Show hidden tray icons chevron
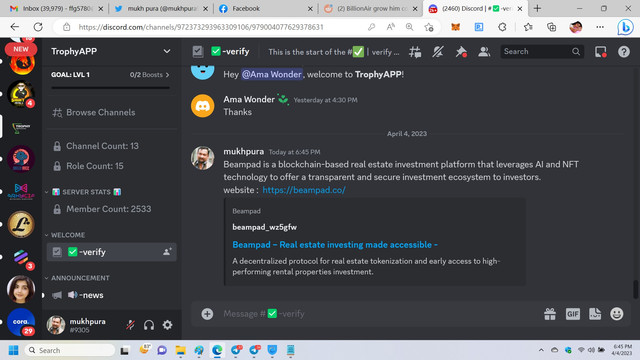640x360 pixels. tap(541, 350)
